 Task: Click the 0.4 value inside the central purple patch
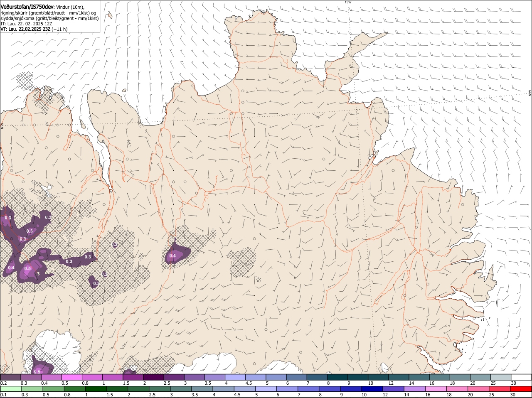(x=172, y=256)
